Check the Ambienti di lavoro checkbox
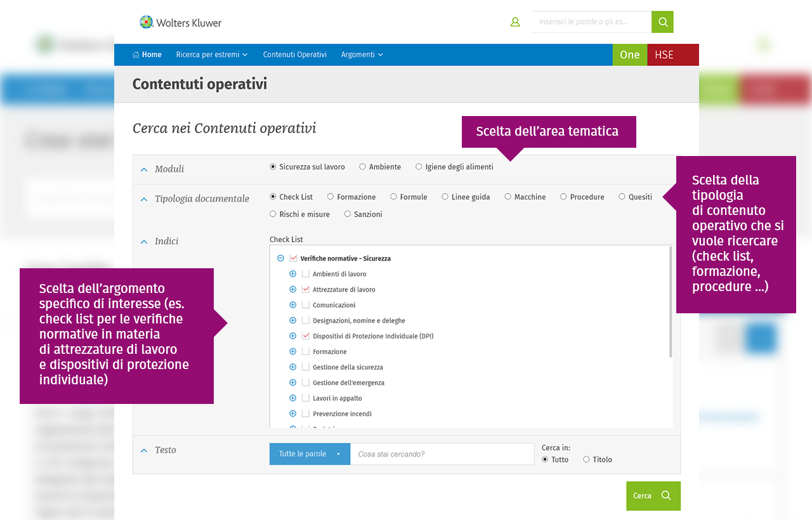This screenshot has width=812, height=520. [306, 274]
